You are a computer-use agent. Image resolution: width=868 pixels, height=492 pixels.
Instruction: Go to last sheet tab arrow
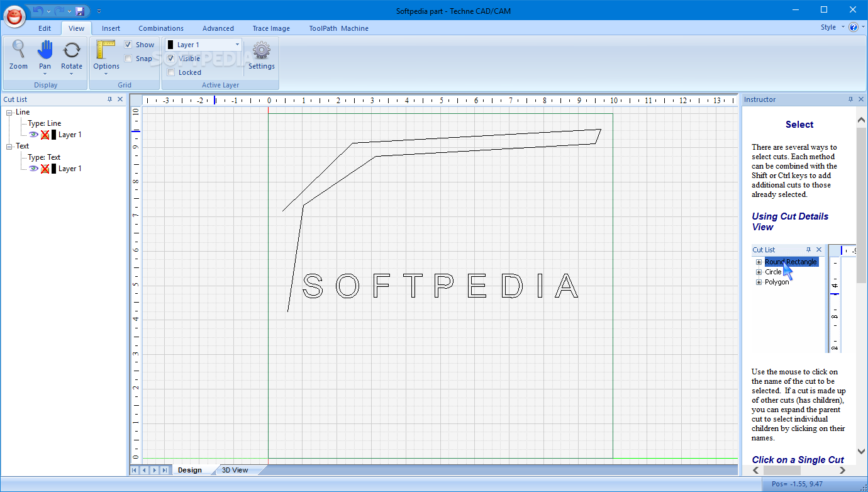click(x=165, y=470)
